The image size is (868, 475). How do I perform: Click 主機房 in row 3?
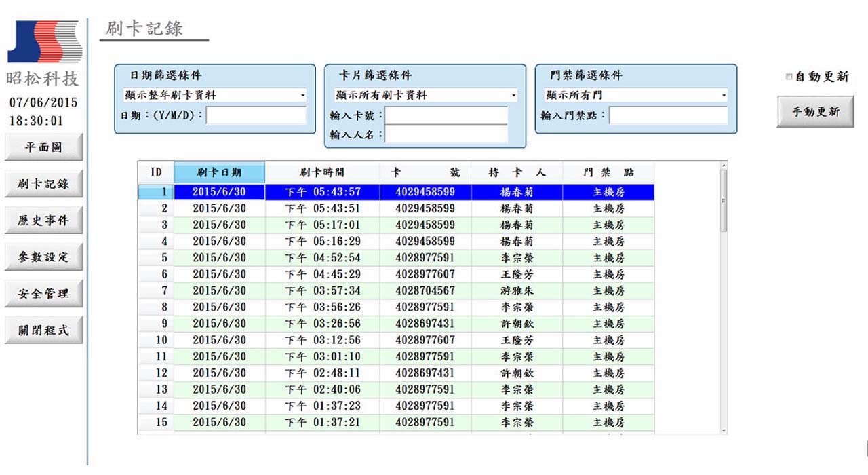[x=608, y=225]
